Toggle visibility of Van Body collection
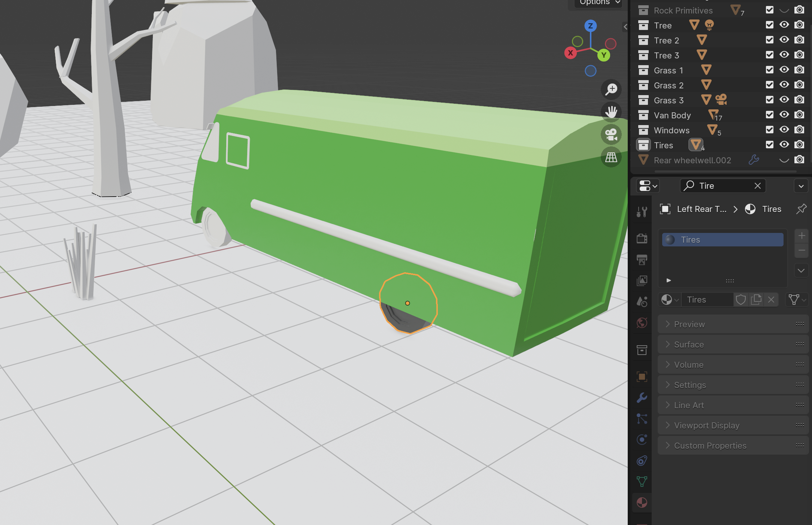 pyautogui.click(x=784, y=115)
